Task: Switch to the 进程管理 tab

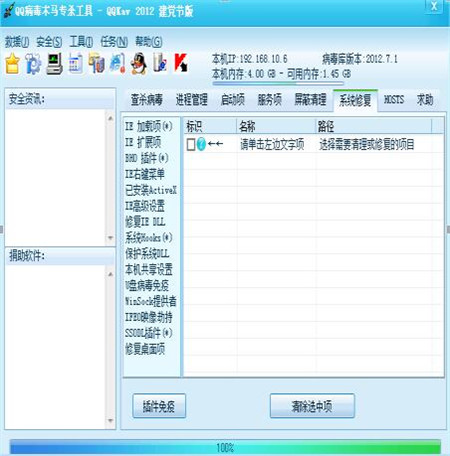Action: (192, 100)
